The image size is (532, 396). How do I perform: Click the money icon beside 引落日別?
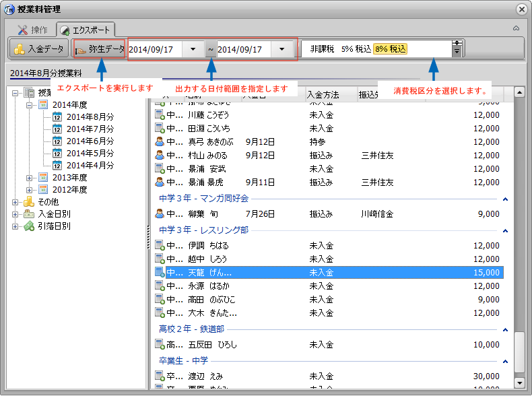click(29, 226)
